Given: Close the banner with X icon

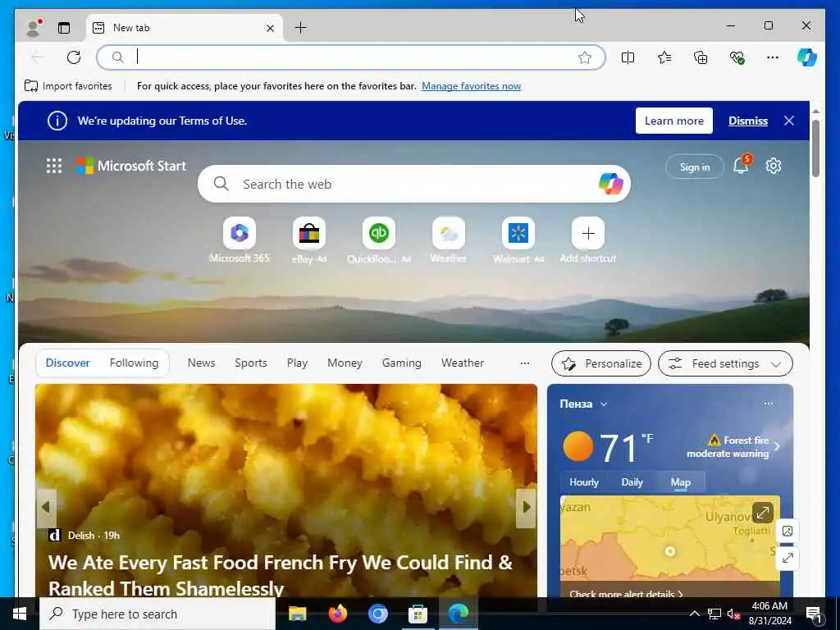Looking at the screenshot, I should pos(789,121).
